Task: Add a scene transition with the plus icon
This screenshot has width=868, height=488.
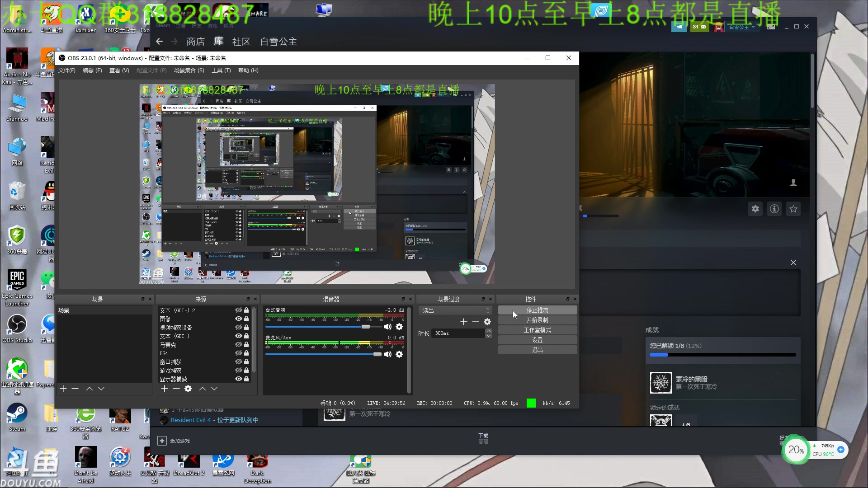Action: tap(464, 322)
